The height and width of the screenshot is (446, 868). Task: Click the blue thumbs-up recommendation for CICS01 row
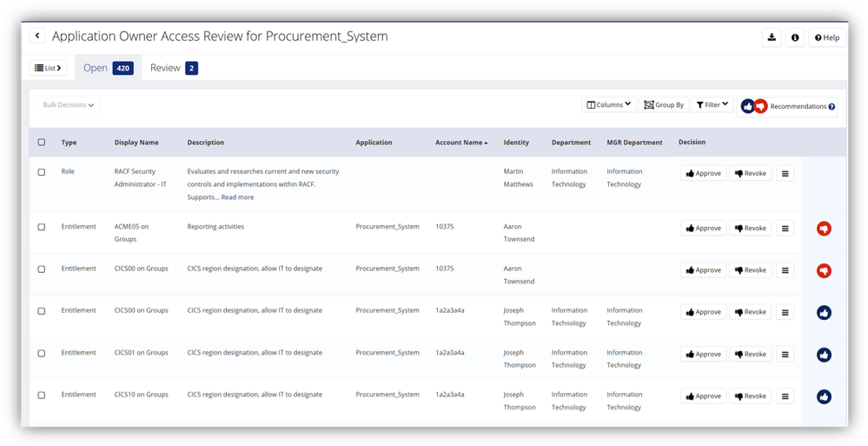[824, 355]
